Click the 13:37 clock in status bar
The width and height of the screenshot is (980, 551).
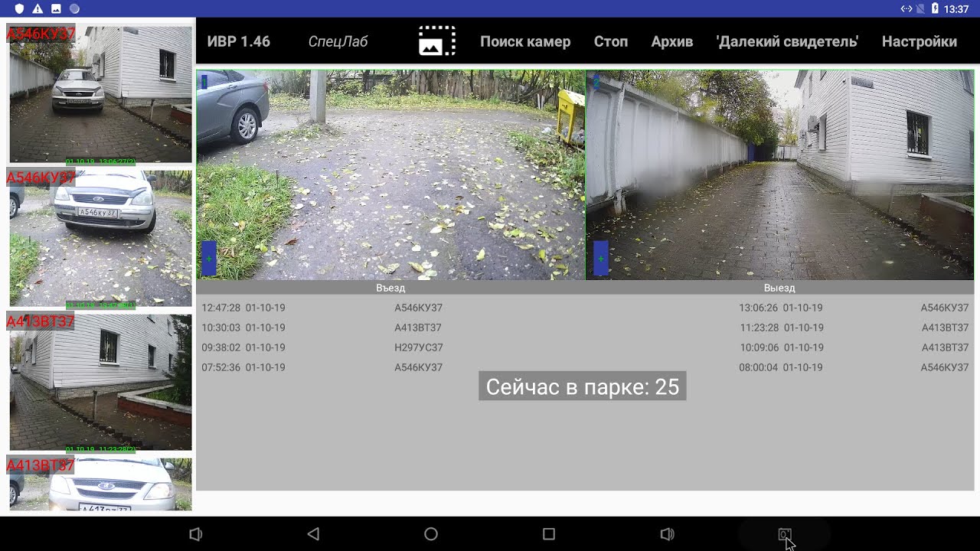957,9
